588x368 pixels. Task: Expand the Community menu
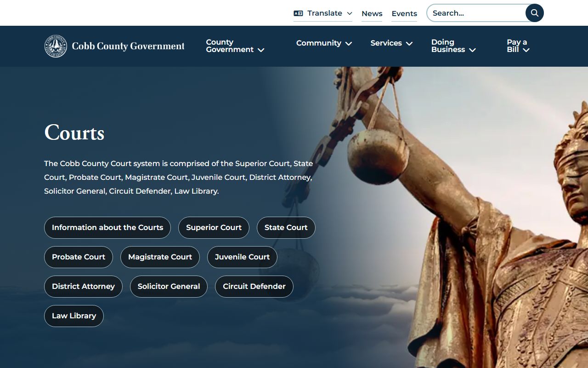click(x=324, y=43)
